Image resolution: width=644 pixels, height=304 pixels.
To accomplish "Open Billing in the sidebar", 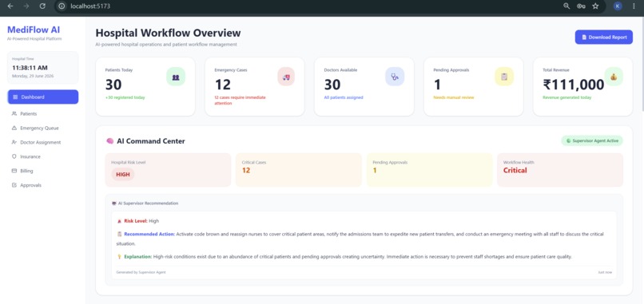I will click(42, 171).
